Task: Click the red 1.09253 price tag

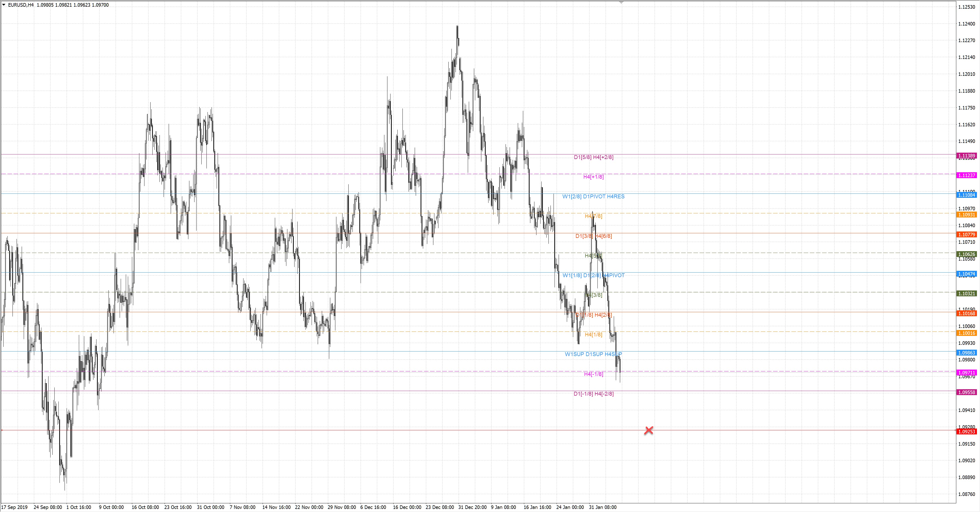Action: click(966, 432)
